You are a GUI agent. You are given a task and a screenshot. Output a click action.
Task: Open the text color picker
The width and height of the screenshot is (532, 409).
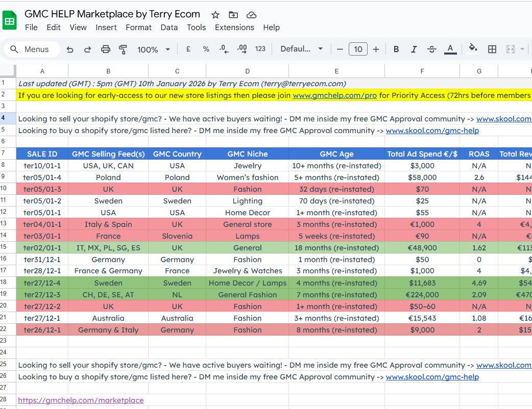click(x=450, y=49)
